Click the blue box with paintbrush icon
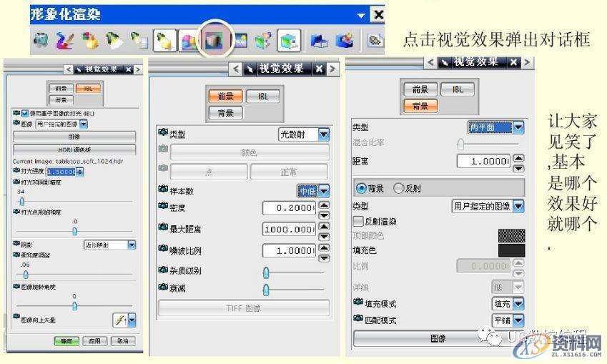The image size is (607, 364). coord(344,40)
